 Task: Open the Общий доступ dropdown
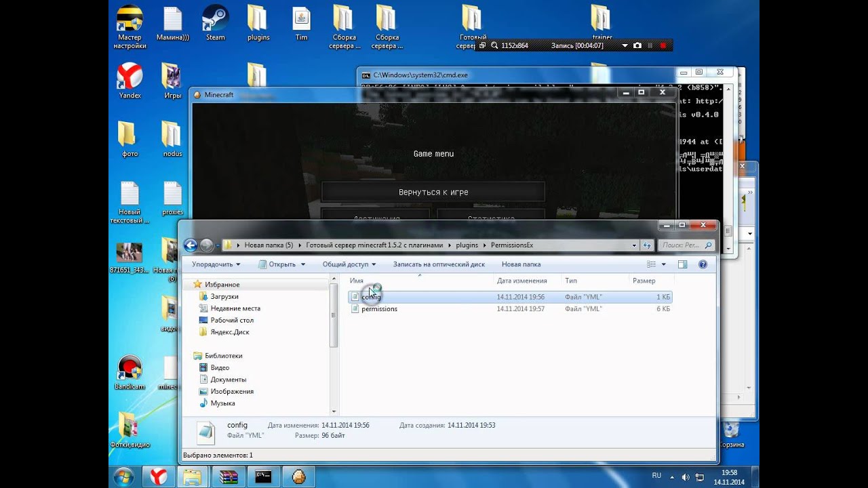coord(349,264)
